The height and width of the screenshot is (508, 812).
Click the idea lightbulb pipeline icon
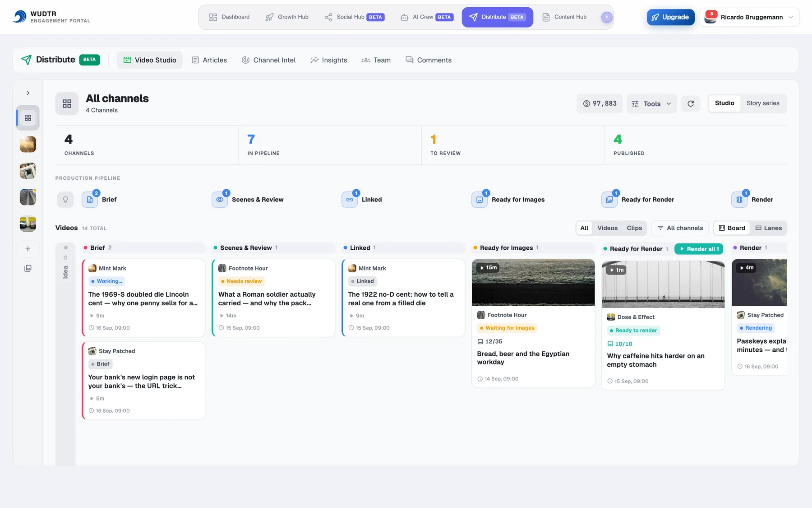(x=65, y=200)
